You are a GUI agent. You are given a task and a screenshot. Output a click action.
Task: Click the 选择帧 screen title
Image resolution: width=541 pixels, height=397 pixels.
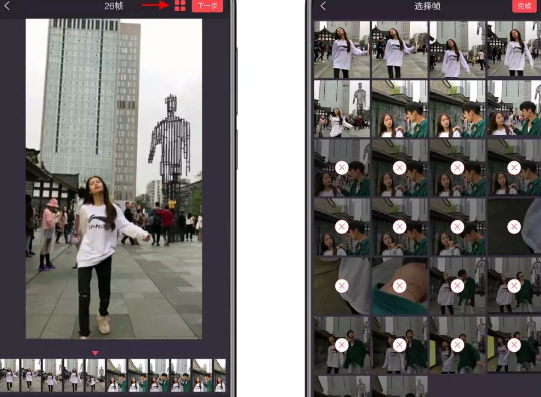click(x=427, y=6)
